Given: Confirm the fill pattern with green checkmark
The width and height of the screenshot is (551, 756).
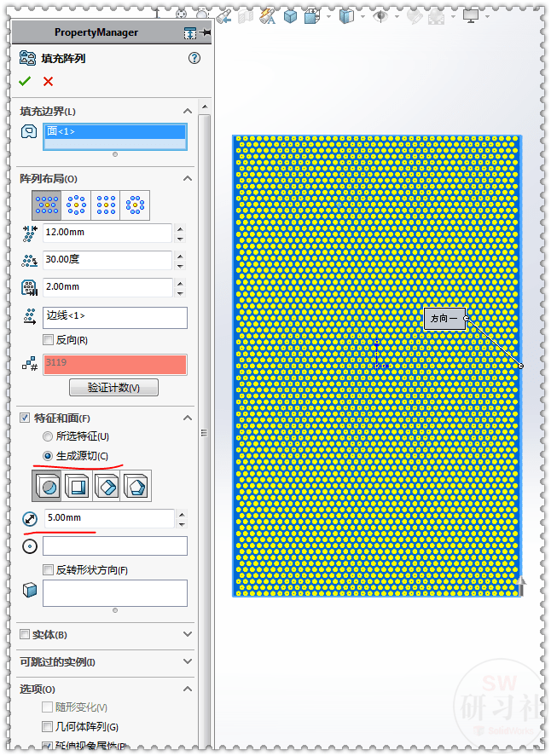Looking at the screenshot, I should point(25,81).
